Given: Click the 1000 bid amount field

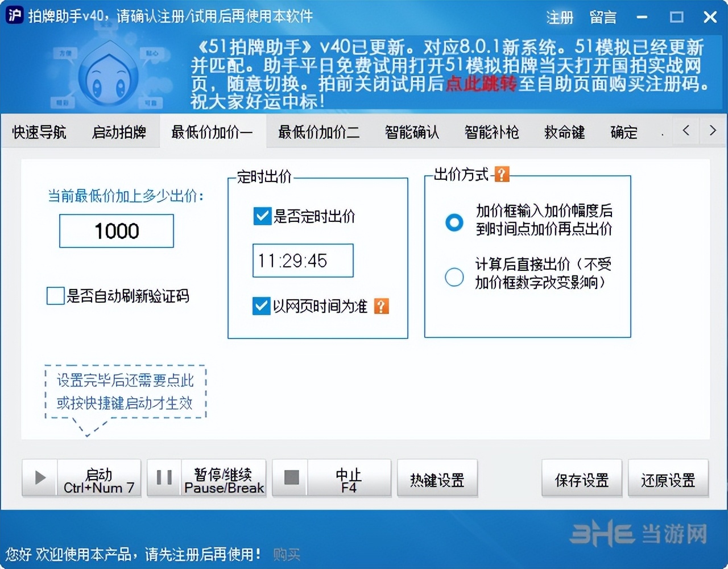Looking at the screenshot, I should pyautogui.click(x=116, y=231).
